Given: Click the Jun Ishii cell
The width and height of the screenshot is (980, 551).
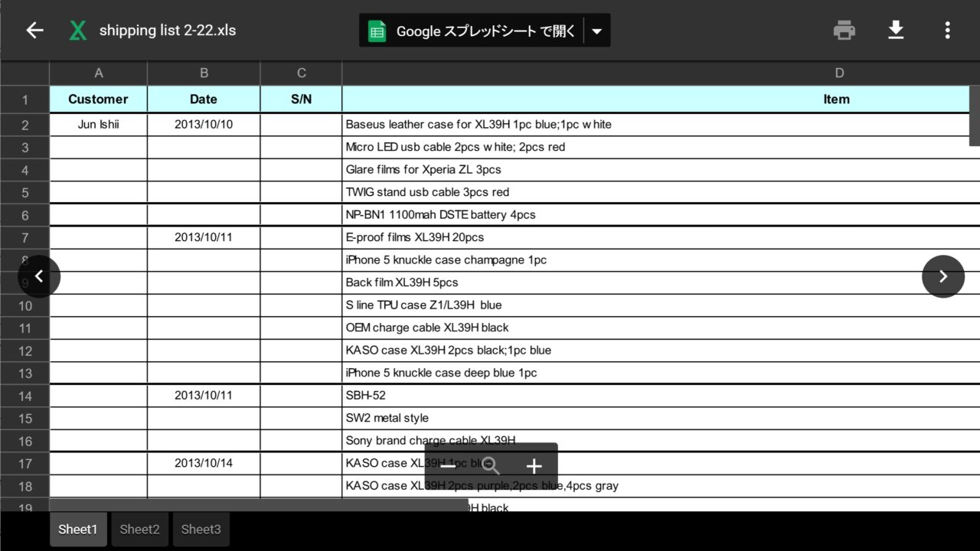Looking at the screenshot, I should [98, 125].
